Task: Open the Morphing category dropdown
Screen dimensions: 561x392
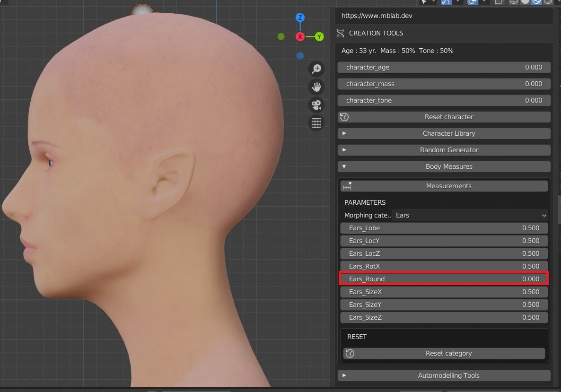Action: pyautogui.click(x=470, y=215)
